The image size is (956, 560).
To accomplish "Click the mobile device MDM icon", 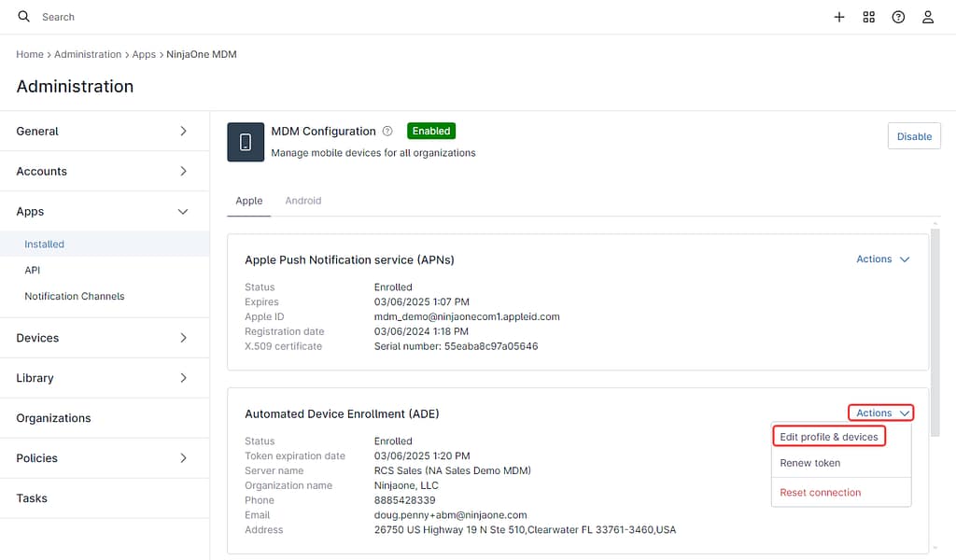I will (x=246, y=142).
